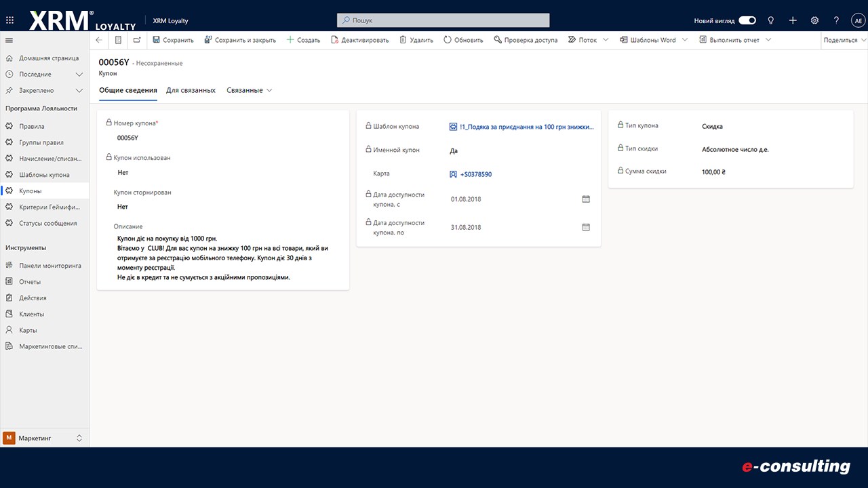This screenshot has width=868, height=488.
Task: Click Создать in the toolbar
Action: [x=303, y=40]
